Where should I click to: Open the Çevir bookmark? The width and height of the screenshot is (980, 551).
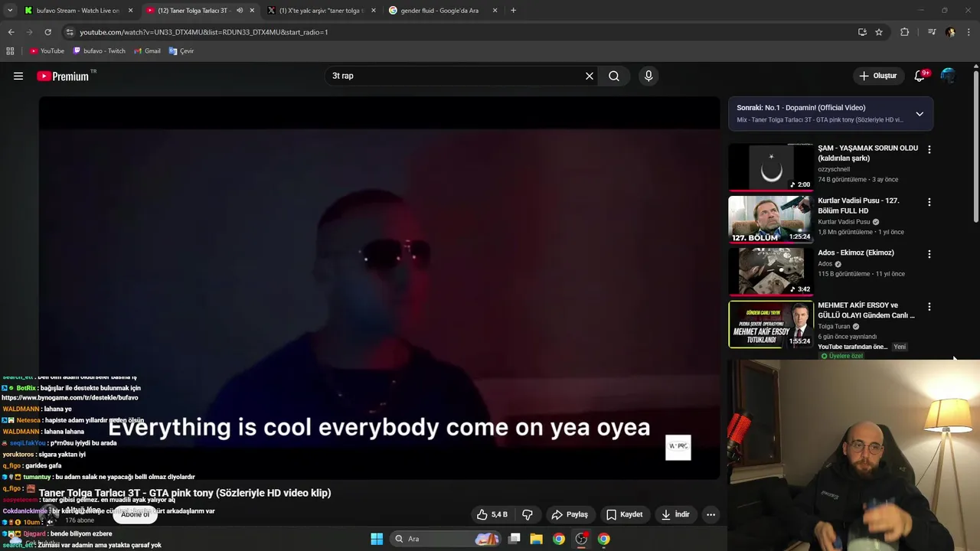(181, 51)
